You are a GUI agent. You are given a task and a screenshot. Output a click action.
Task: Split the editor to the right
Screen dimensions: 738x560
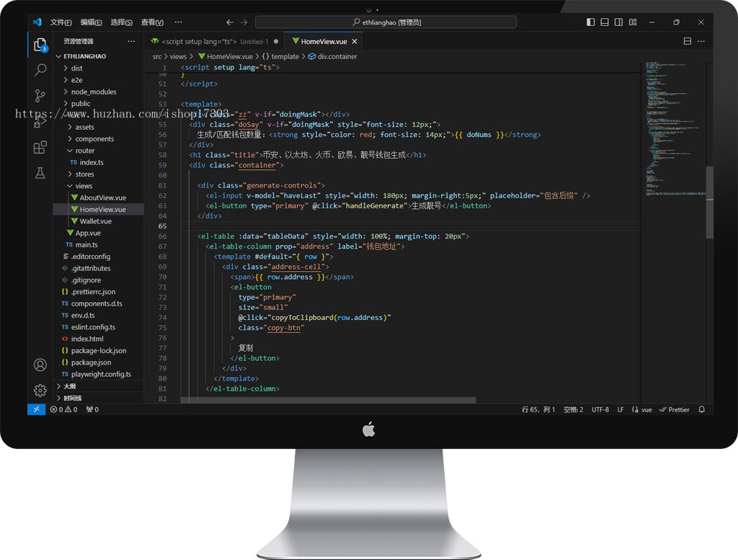pos(687,41)
